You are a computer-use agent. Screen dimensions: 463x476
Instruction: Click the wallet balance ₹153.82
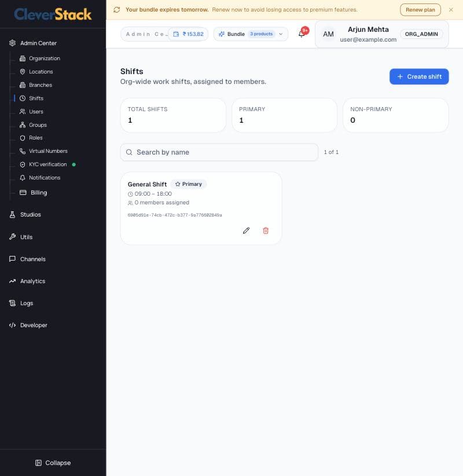tap(189, 34)
